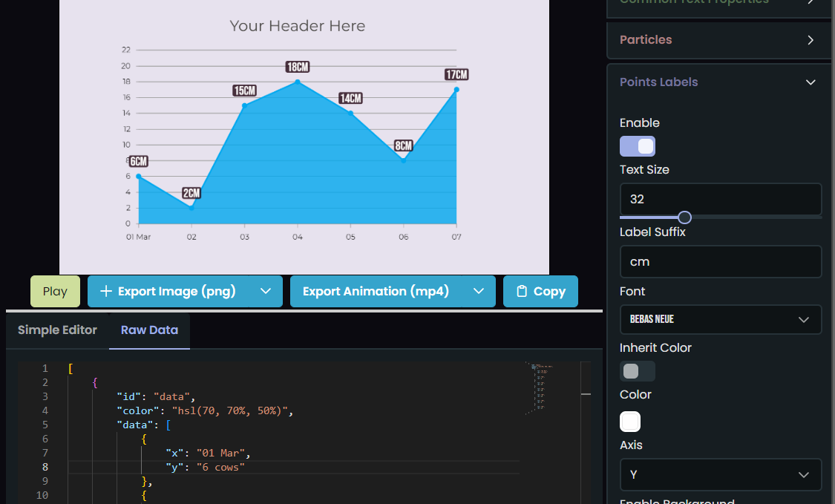
Task: Switch to the Simple Editor tab
Action: [57, 330]
